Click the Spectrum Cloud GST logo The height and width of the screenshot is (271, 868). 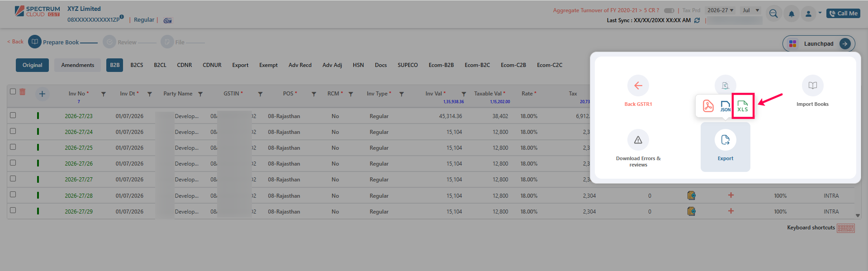[x=37, y=11]
